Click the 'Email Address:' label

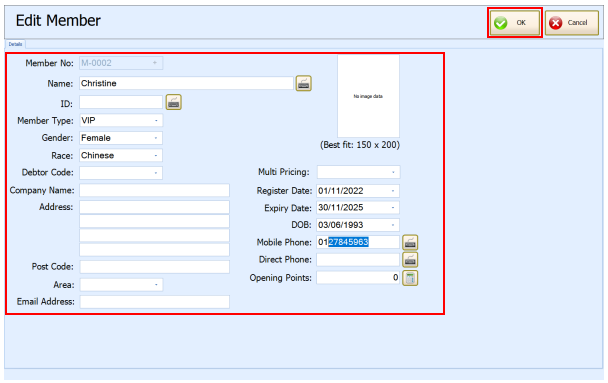pyautogui.click(x=45, y=302)
